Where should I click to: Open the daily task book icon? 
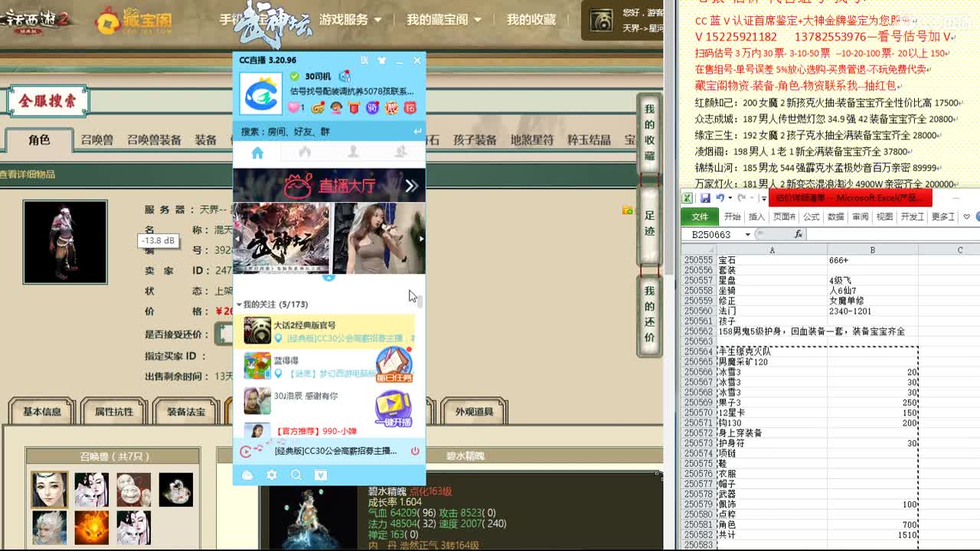tap(394, 365)
